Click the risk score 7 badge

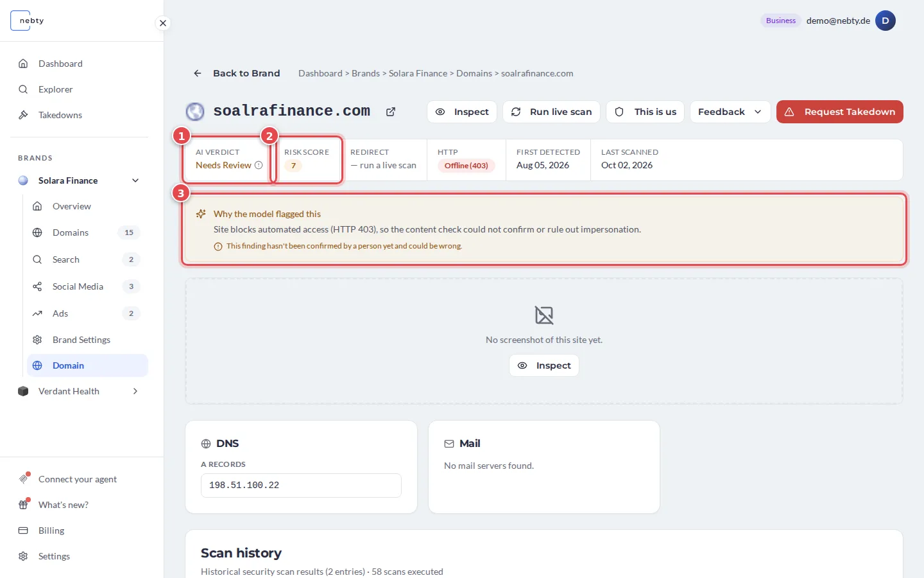click(x=293, y=166)
